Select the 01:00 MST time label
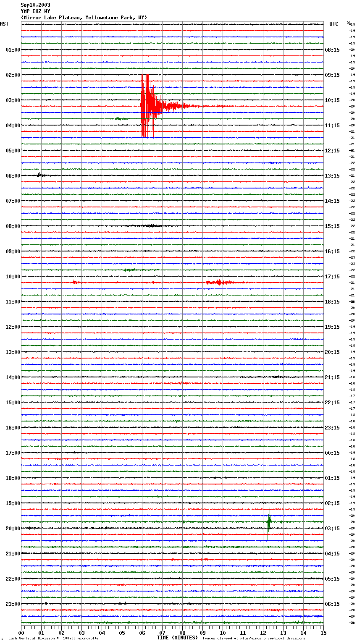 13,50
